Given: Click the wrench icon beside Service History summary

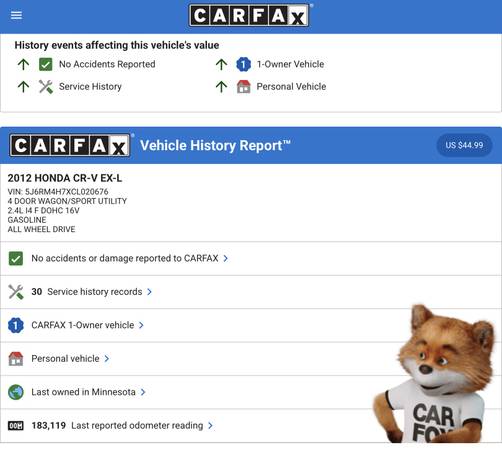Looking at the screenshot, I should [46, 87].
